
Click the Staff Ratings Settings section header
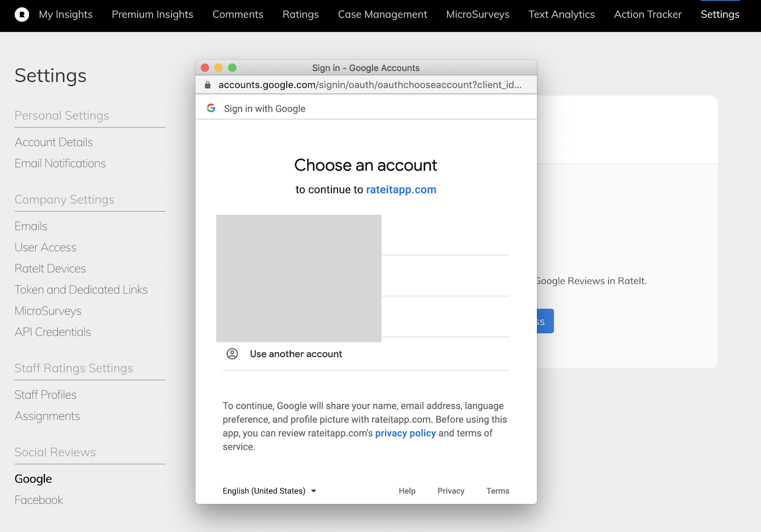[x=74, y=368]
